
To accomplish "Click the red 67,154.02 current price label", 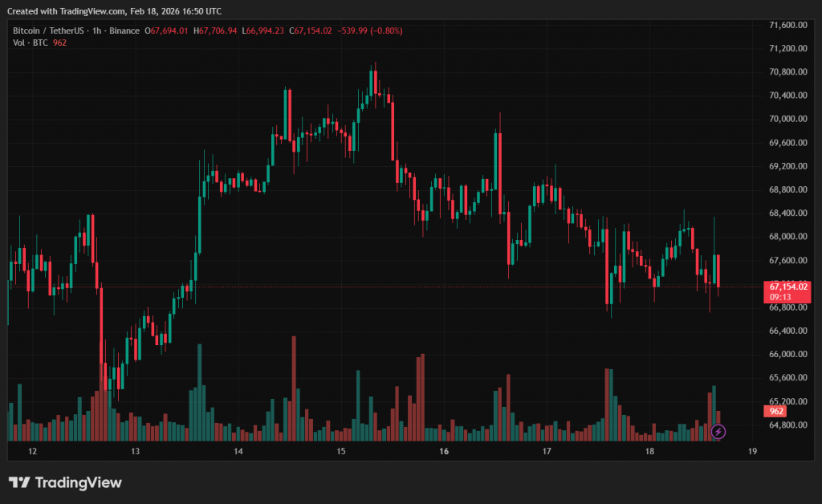I will (x=787, y=287).
